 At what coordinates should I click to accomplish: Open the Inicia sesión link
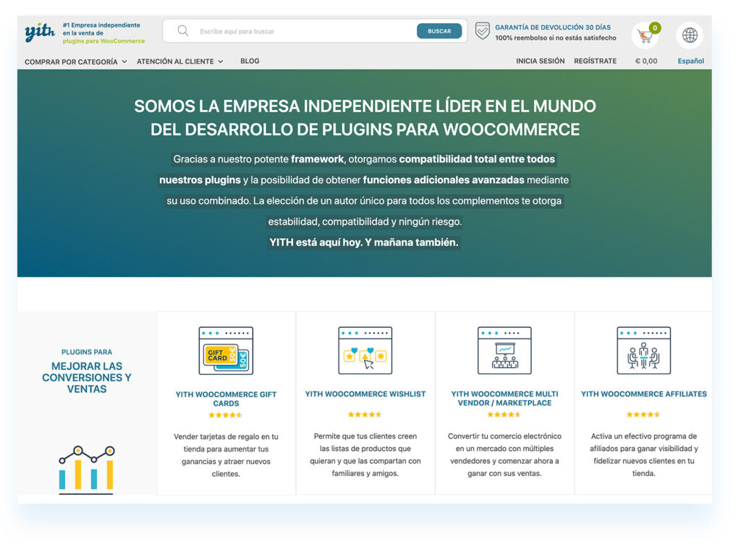(x=540, y=61)
